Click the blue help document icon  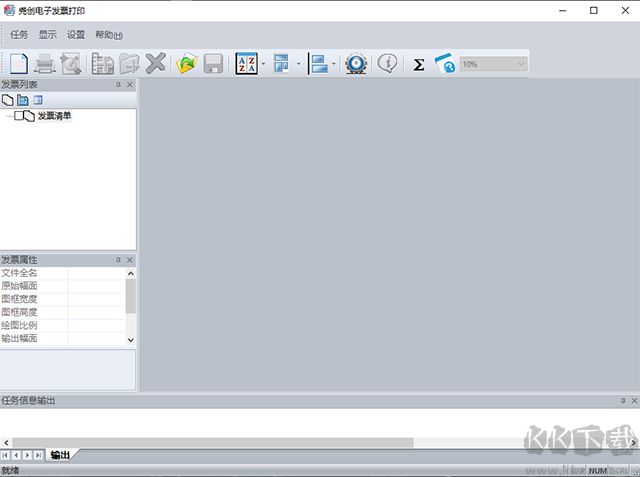pos(445,64)
